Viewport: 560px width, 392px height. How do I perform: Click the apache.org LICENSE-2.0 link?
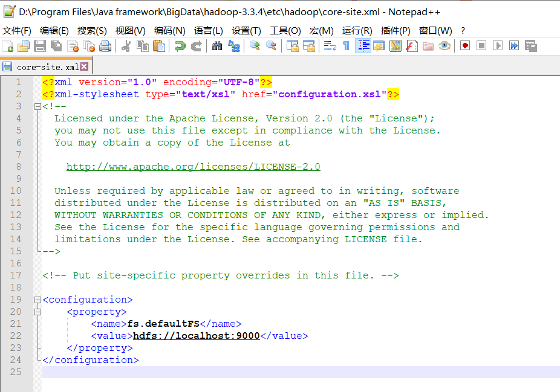click(193, 167)
